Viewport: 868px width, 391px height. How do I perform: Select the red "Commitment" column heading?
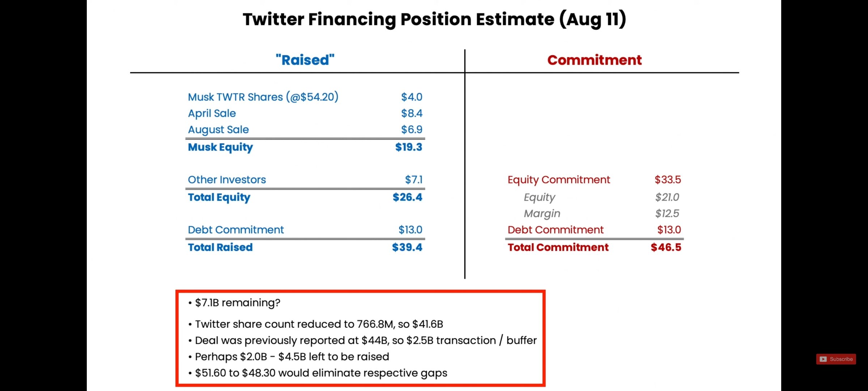tap(594, 60)
